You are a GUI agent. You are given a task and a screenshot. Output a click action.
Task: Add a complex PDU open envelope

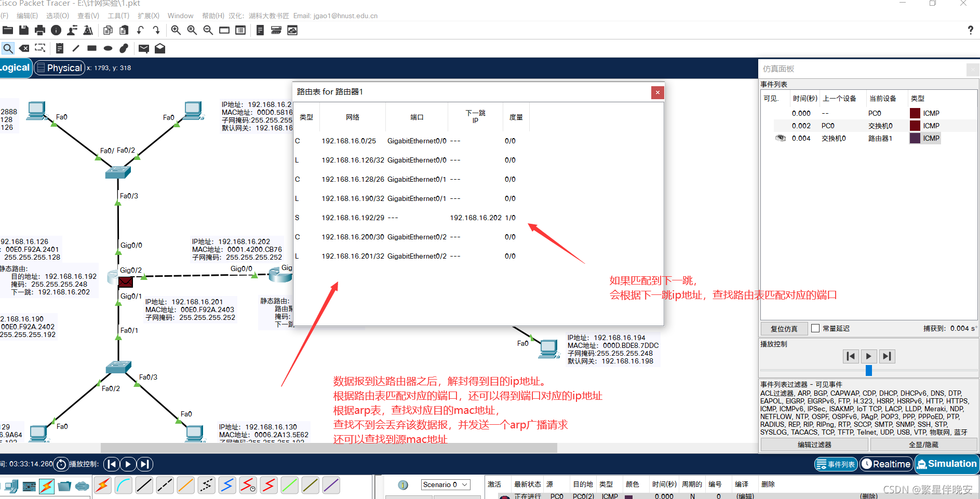[160, 48]
